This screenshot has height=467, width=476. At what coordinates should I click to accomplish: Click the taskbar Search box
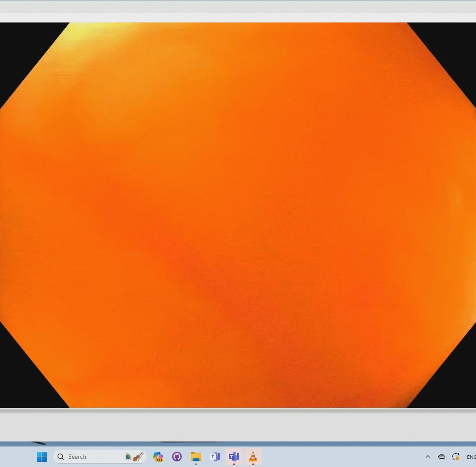(100, 456)
